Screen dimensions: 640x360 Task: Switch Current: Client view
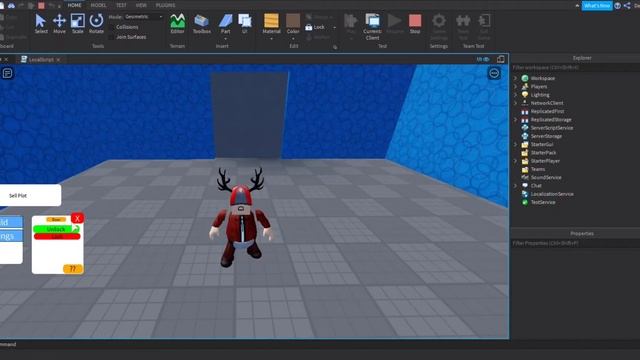372,27
